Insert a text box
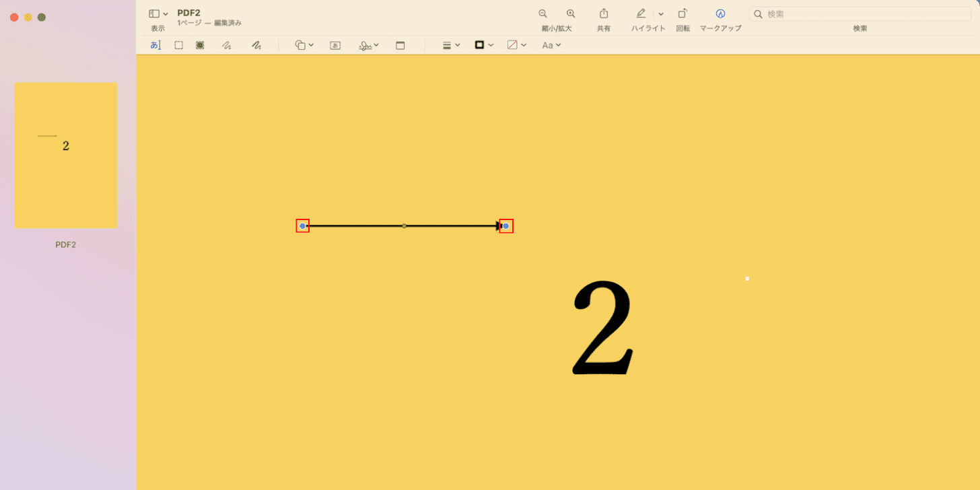Screen dimensions: 980x490 [335, 45]
